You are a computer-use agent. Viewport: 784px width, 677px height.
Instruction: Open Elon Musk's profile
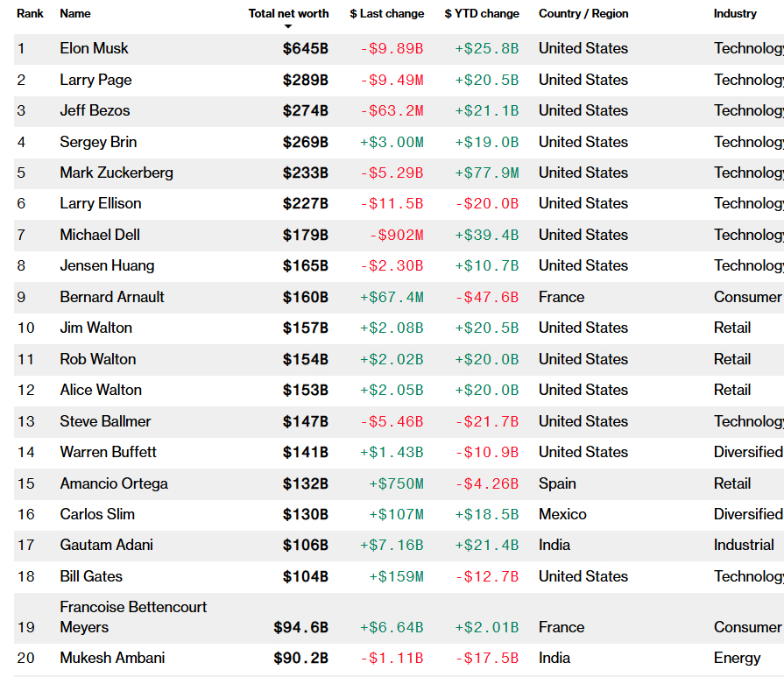click(94, 49)
